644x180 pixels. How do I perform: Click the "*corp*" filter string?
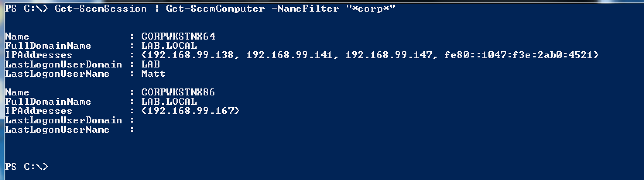click(x=370, y=9)
